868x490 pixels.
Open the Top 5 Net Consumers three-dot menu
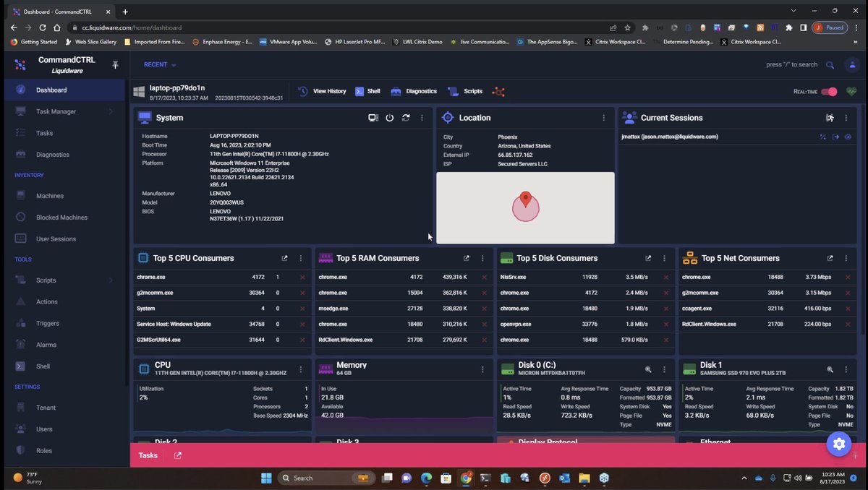[x=846, y=258]
